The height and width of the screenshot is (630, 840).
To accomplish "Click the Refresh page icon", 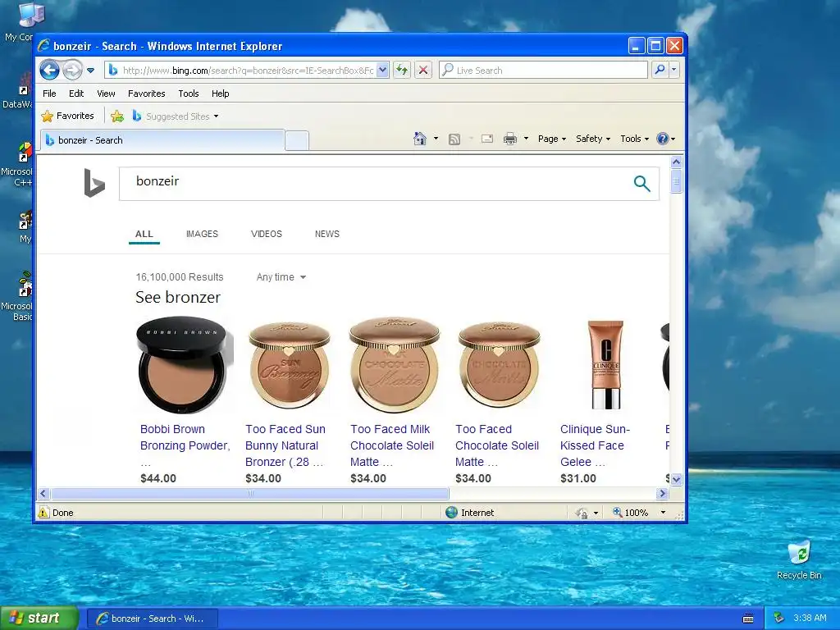I will [x=402, y=71].
